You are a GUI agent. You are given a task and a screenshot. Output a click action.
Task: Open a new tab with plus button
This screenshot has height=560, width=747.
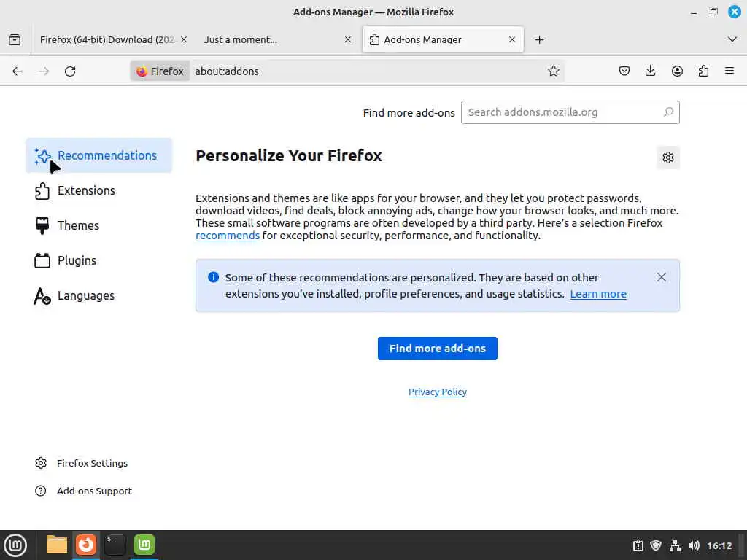click(x=539, y=40)
